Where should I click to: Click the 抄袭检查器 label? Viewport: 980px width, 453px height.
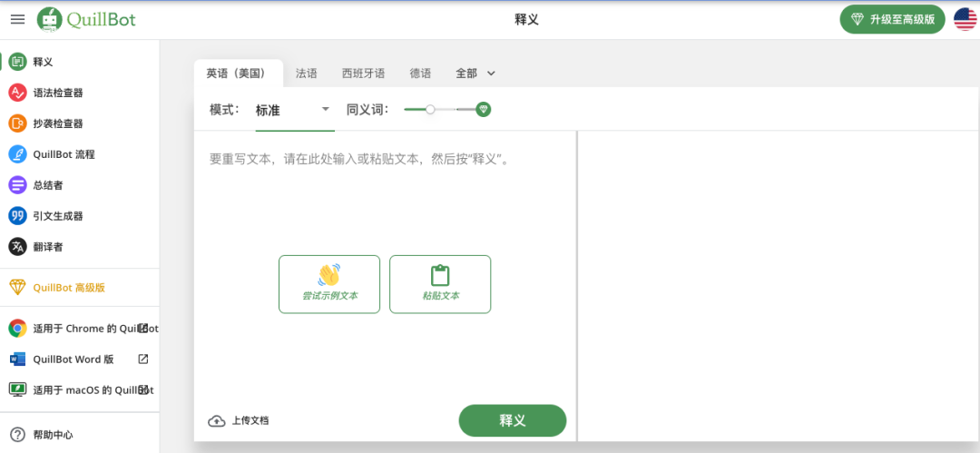58,123
